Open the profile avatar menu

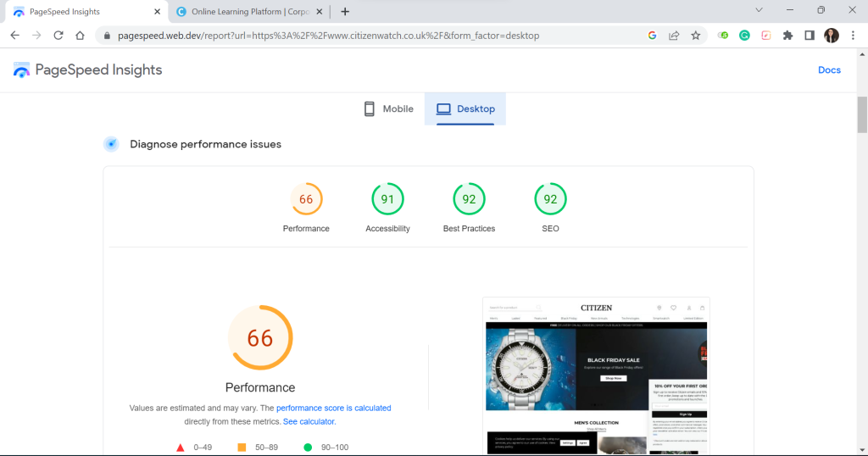pyautogui.click(x=832, y=36)
